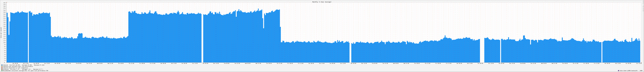
Task: Click the 30 k top y-axis tick label
Action: click(4, 3)
